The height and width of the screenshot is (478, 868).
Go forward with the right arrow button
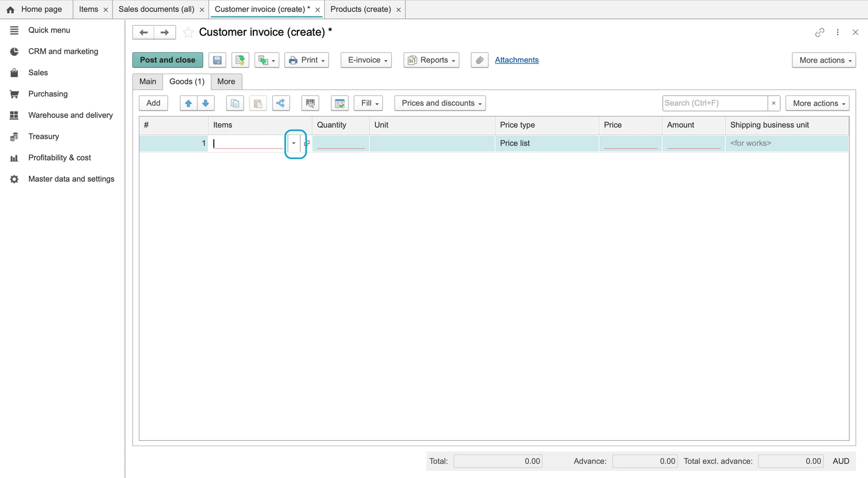(x=165, y=32)
